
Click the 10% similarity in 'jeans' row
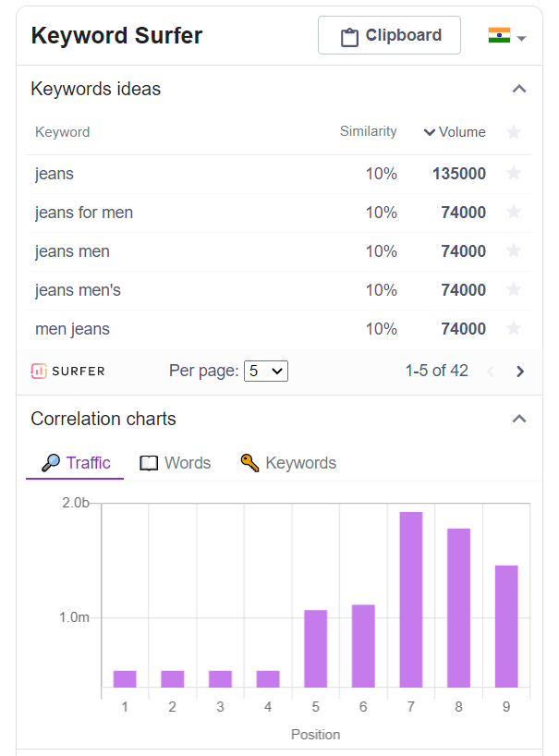pos(382,174)
